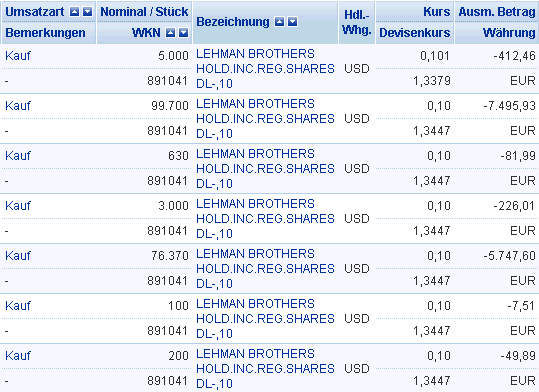Sort Umsatzart column ascending
Viewport: 539px width, 392px height.
pyautogui.click(x=74, y=12)
